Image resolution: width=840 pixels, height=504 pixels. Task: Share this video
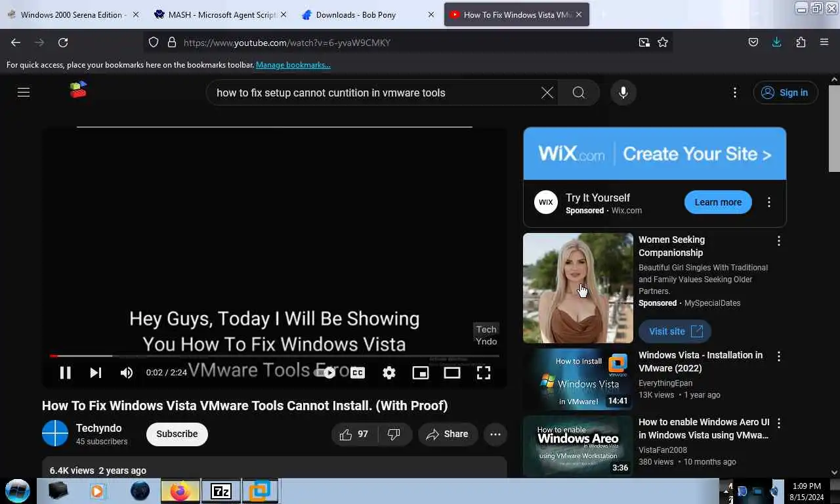448,434
